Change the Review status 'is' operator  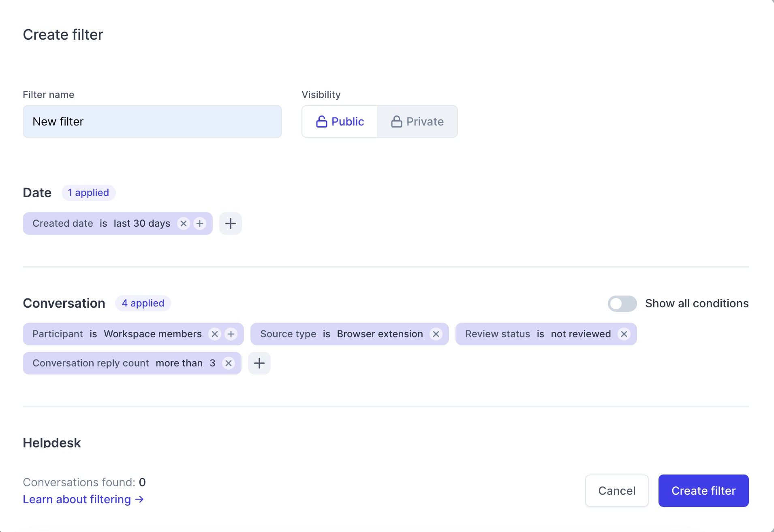541,334
